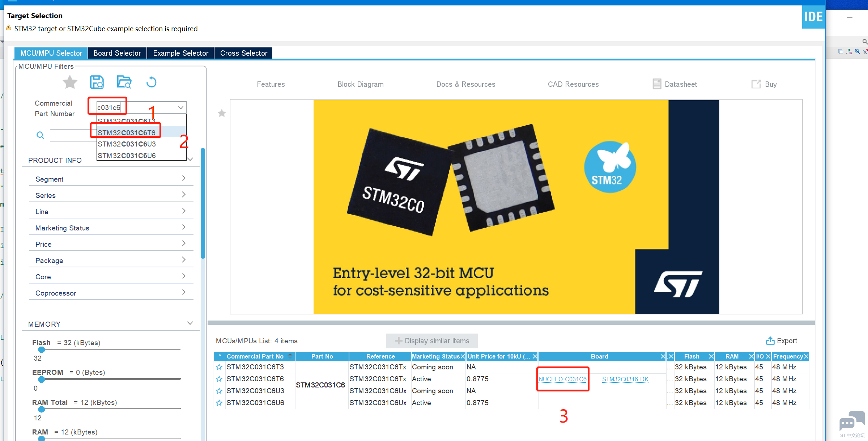The image size is (868, 441).
Task: Remove the Frequency column
Action: (x=806, y=357)
